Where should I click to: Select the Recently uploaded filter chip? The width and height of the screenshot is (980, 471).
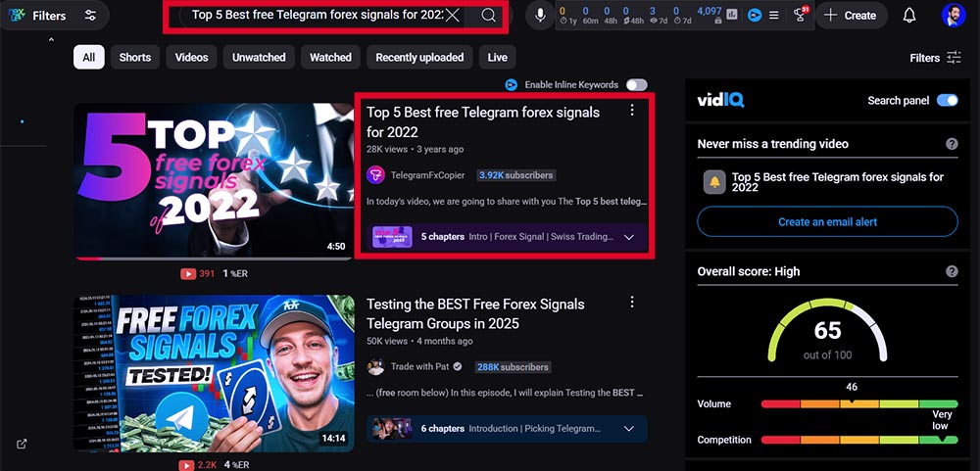(419, 57)
